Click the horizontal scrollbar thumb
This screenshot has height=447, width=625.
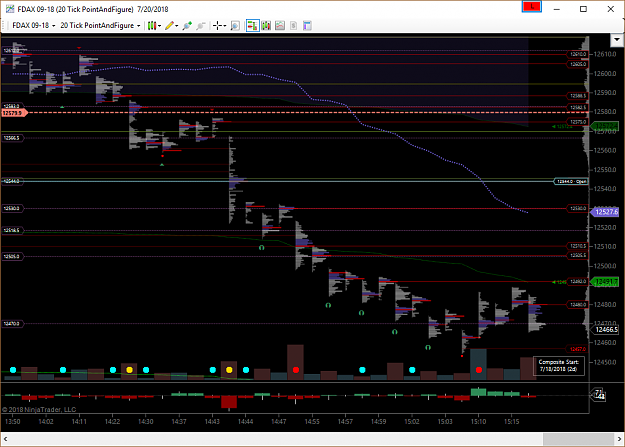(x=578, y=439)
